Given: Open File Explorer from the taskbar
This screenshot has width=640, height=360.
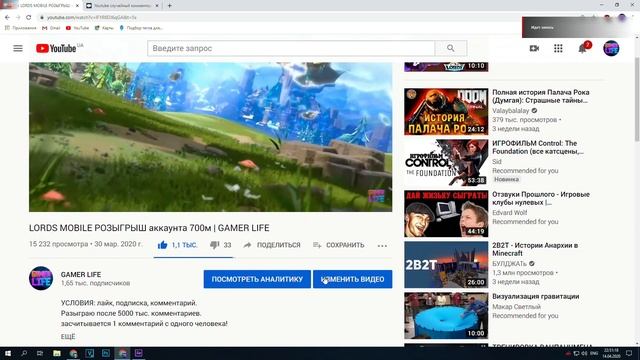Looking at the screenshot, I should 57,353.
